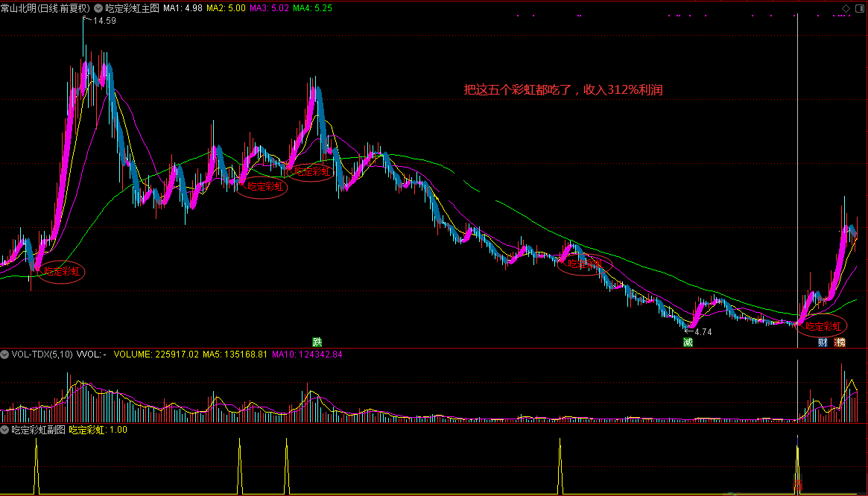This screenshot has width=868, height=496.
Task: Click the red 312% profit annotation text
Action: click(x=563, y=90)
